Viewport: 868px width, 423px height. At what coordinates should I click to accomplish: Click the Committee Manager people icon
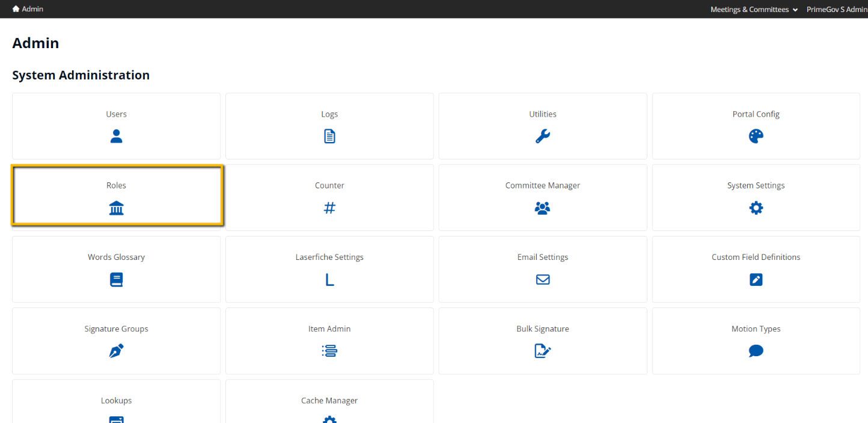tap(543, 208)
